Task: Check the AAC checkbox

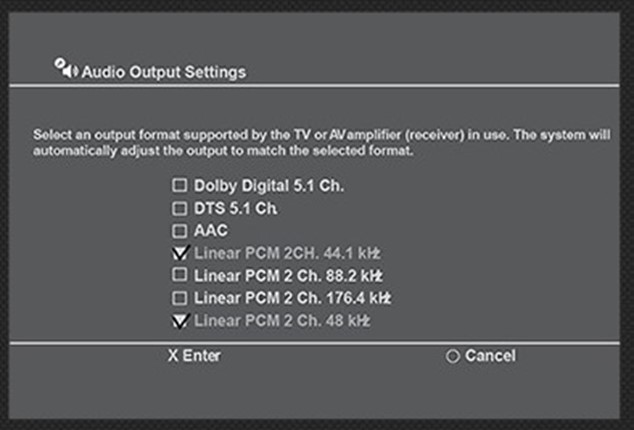Action: tap(179, 230)
